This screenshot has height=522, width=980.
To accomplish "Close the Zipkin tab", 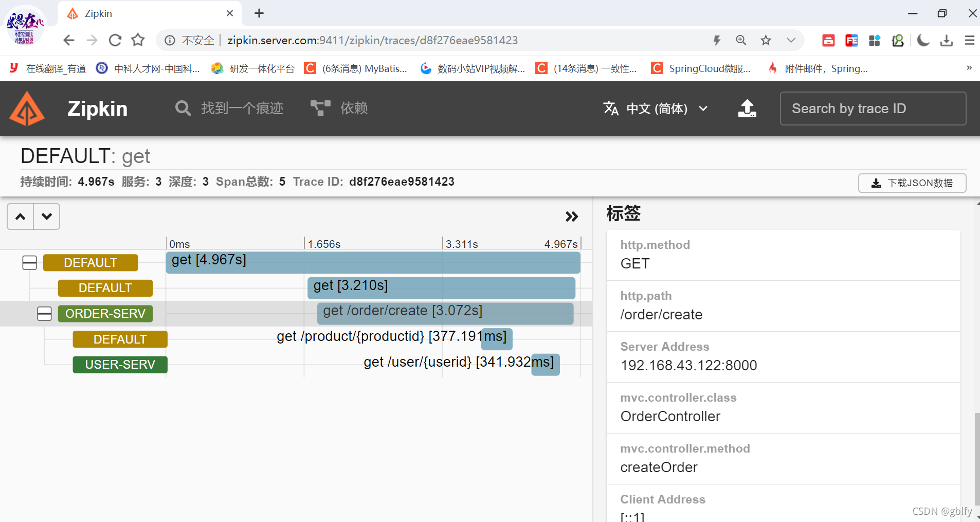I will (x=230, y=13).
